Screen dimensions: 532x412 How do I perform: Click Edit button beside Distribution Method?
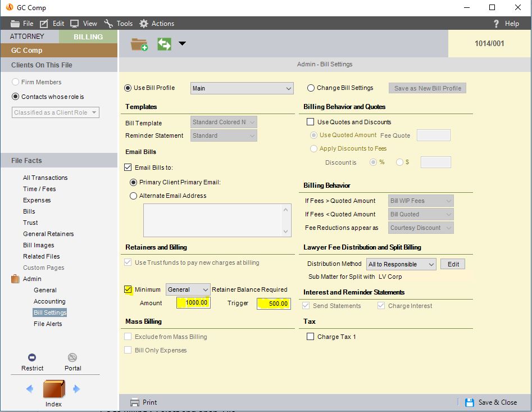(x=453, y=264)
